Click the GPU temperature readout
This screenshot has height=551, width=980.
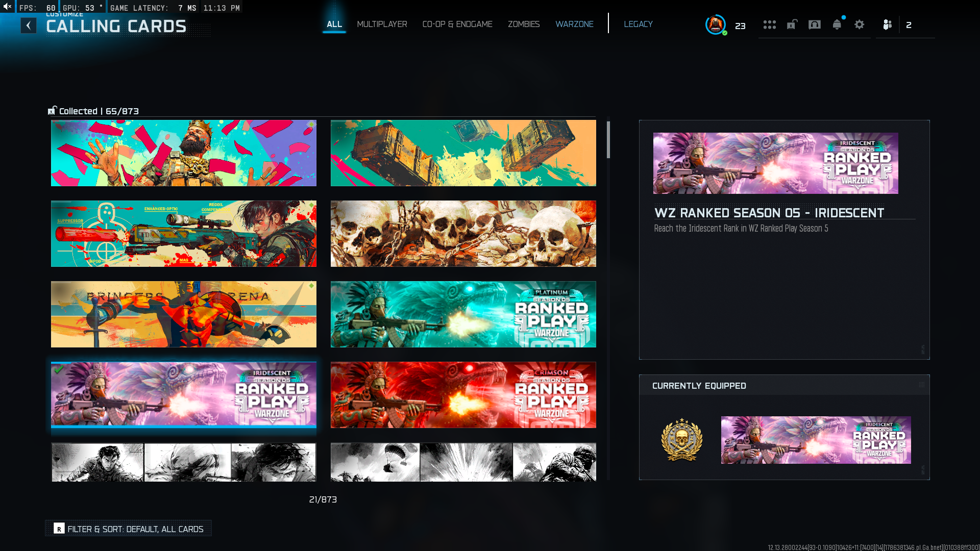pyautogui.click(x=83, y=8)
